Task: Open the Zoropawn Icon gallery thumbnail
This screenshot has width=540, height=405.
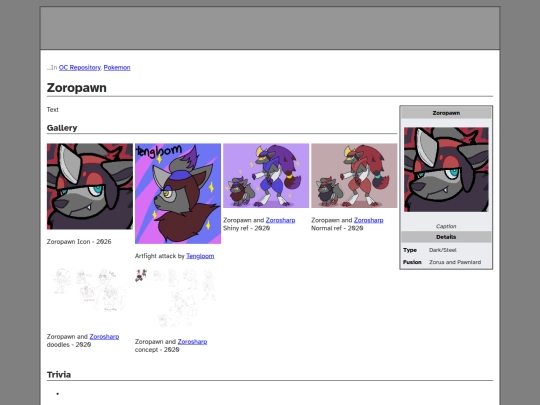Action: tap(90, 186)
